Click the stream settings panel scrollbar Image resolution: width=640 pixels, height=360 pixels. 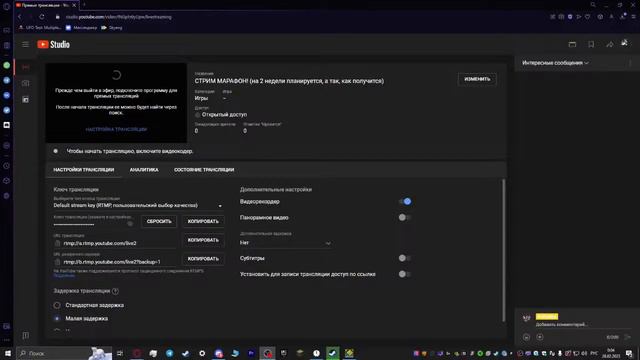pos(504,250)
